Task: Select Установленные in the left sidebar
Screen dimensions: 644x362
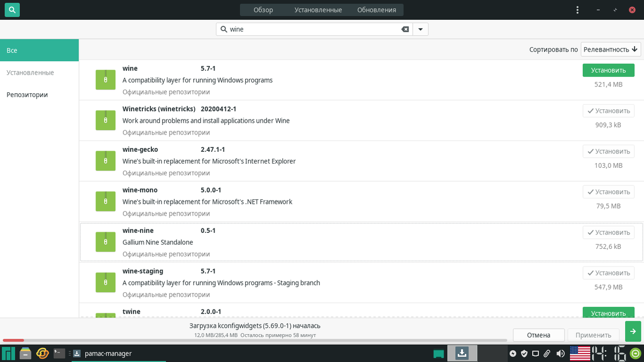Action: pos(39,72)
